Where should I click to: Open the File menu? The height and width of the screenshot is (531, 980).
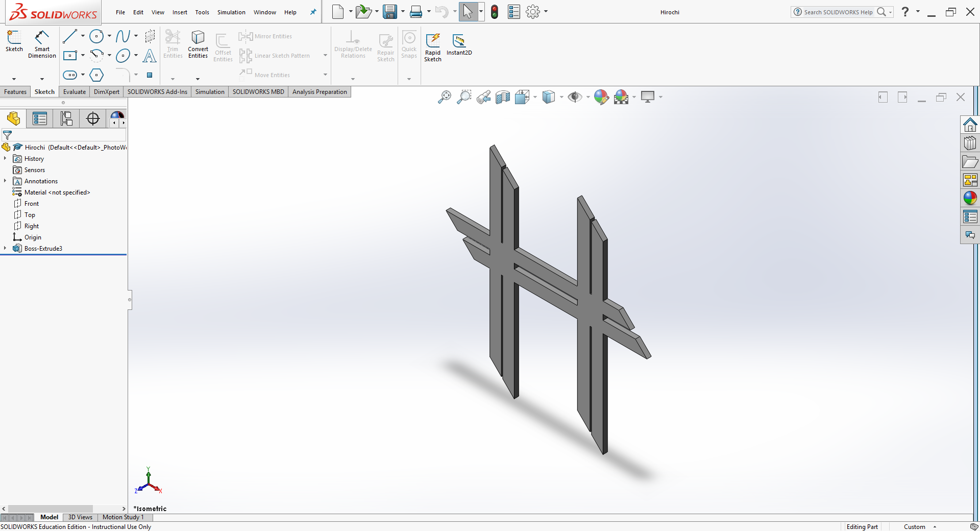coord(120,12)
